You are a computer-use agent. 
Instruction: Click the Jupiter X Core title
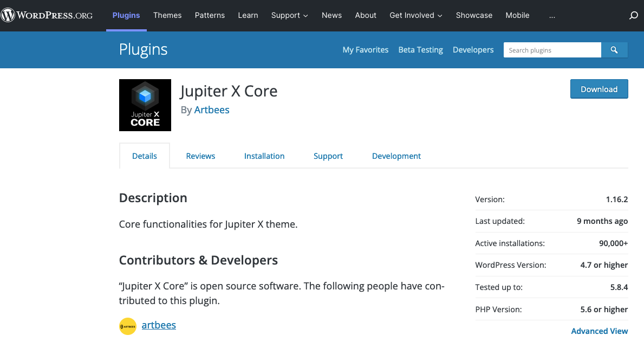[x=229, y=91]
